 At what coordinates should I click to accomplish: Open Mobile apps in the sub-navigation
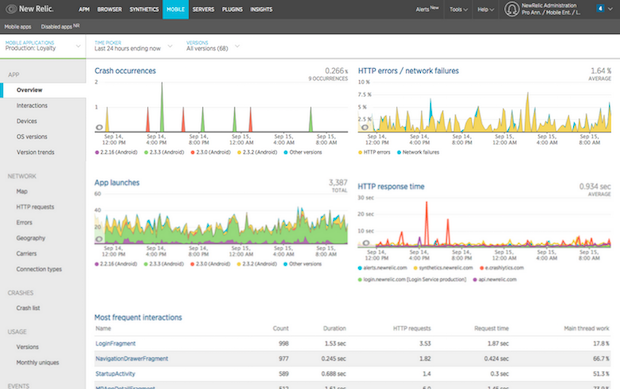[18, 27]
